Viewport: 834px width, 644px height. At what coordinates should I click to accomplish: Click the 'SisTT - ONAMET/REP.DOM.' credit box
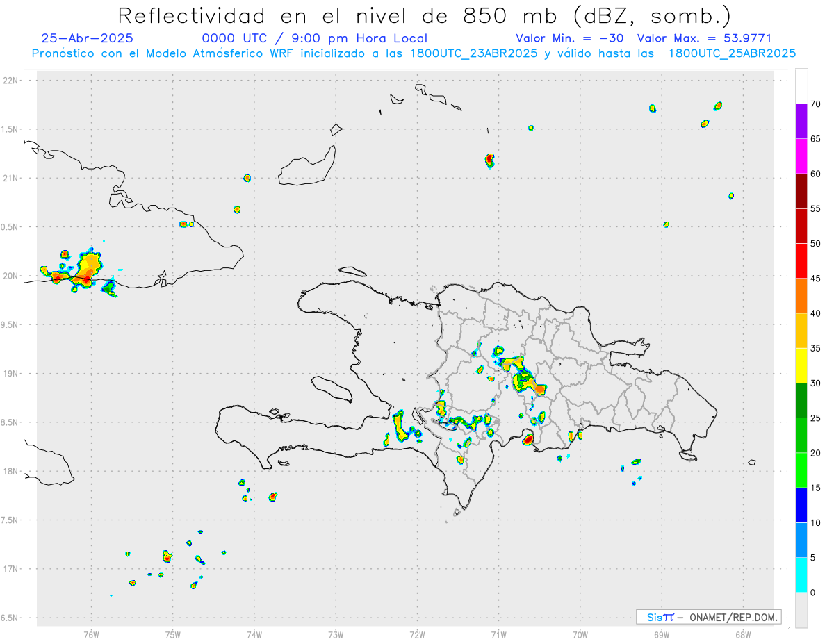tap(709, 617)
